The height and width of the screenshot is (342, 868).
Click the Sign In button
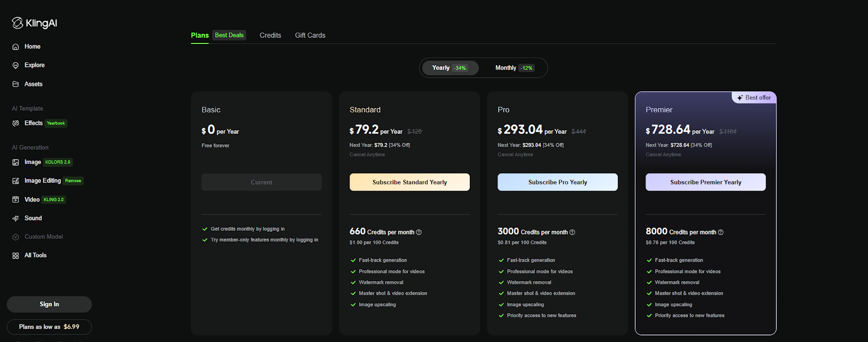coord(49,305)
